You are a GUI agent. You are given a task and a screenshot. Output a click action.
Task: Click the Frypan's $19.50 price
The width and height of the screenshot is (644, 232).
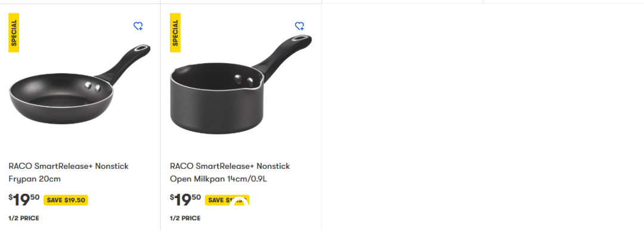click(24, 200)
